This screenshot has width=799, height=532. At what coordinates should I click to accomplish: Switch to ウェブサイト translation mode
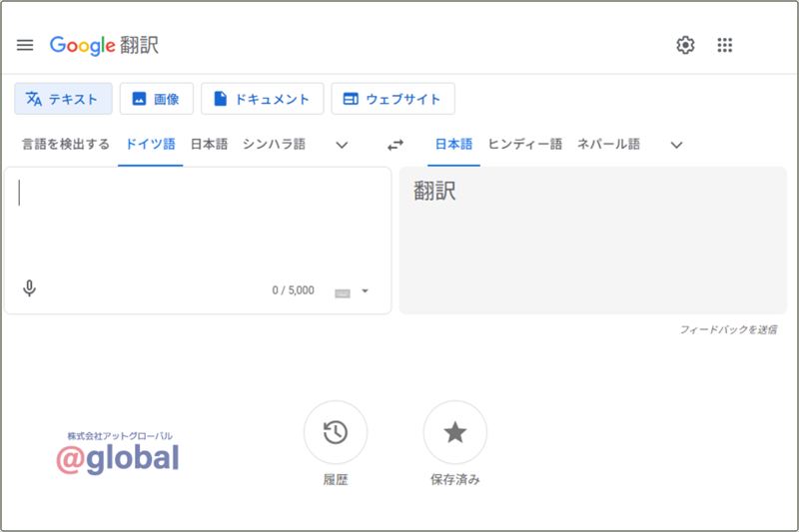click(x=393, y=99)
